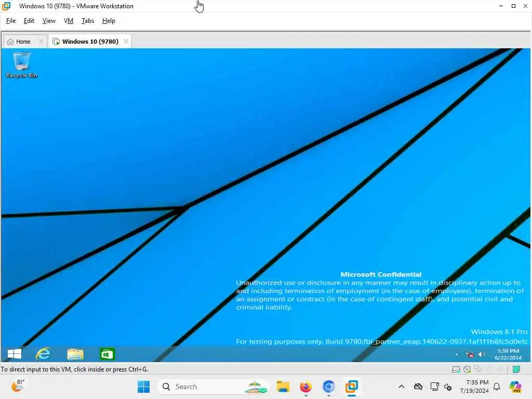Open the host clock showing 7:35 PM
Screen dimensions: 532x399
click(x=474, y=387)
